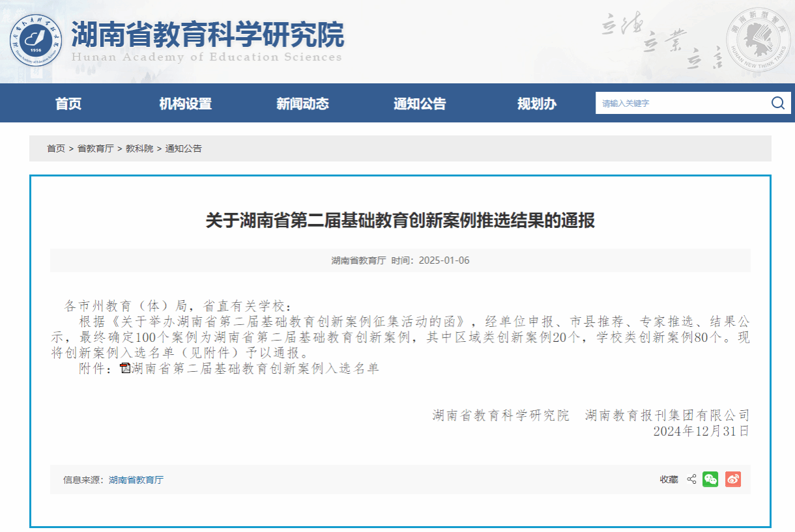Image resolution: width=795 pixels, height=532 pixels.
Task: Click 教科院 breadcrumb link
Action: (x=139, y=148)
